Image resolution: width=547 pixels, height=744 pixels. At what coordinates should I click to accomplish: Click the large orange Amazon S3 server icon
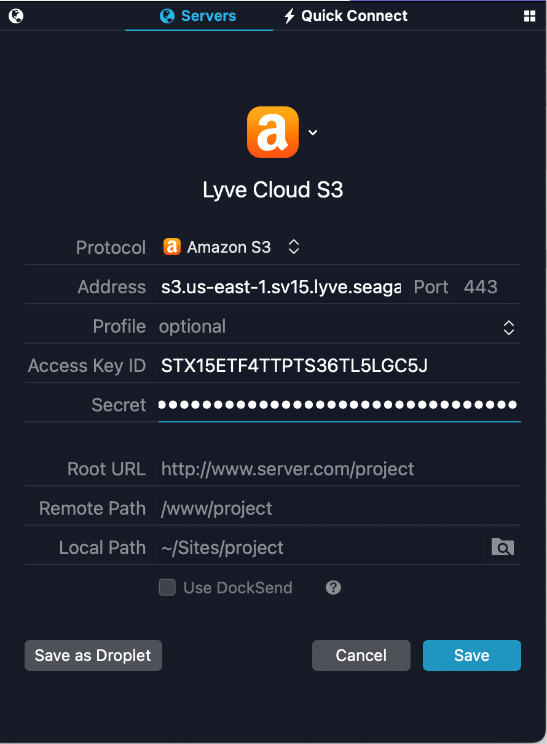273,132
